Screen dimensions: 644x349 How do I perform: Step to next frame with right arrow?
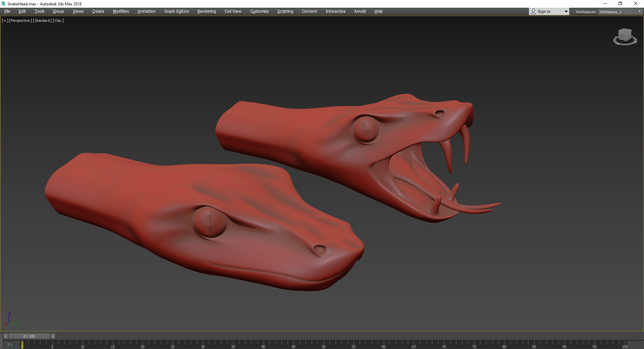[53, 336]
